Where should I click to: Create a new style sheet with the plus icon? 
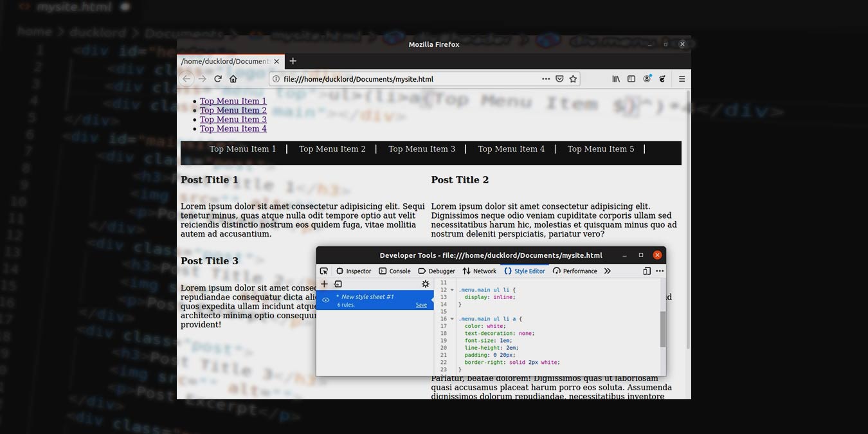tap(324, 284)
